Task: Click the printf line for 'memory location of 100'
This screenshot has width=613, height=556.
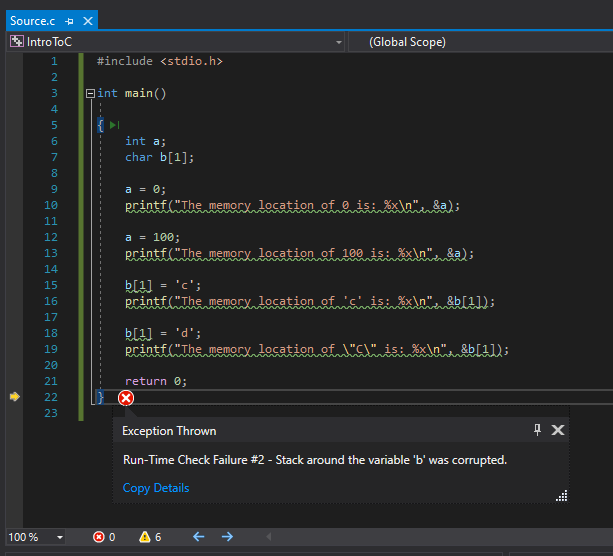Action: 299,253
